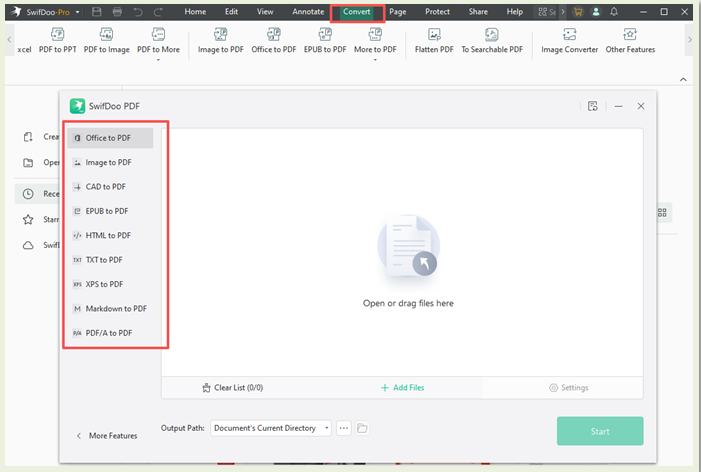701x472 pixels.
Task: Select Office to PDF in dialog sidebar
Action: (110, 138)
